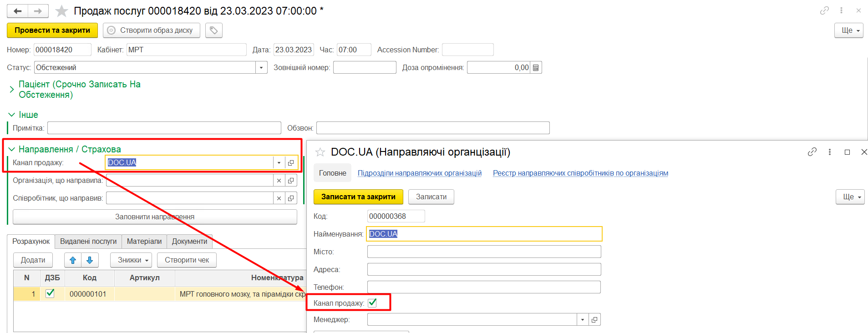Clear the Організація, що направила field

click(279, 181)
